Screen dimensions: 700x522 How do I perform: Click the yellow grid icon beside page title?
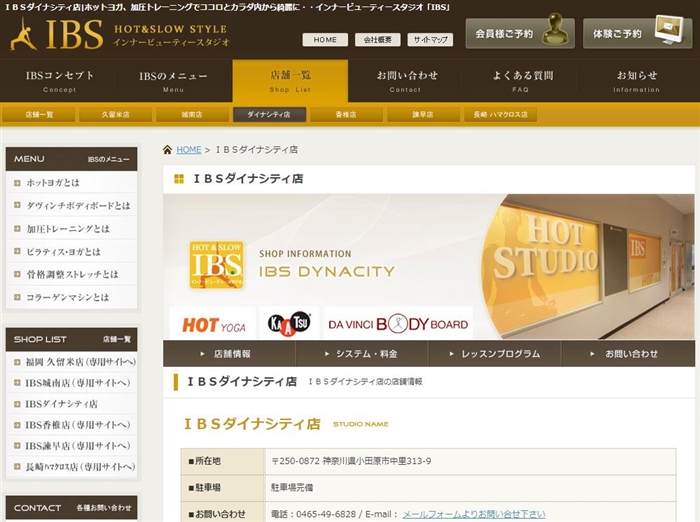point(179,179)
